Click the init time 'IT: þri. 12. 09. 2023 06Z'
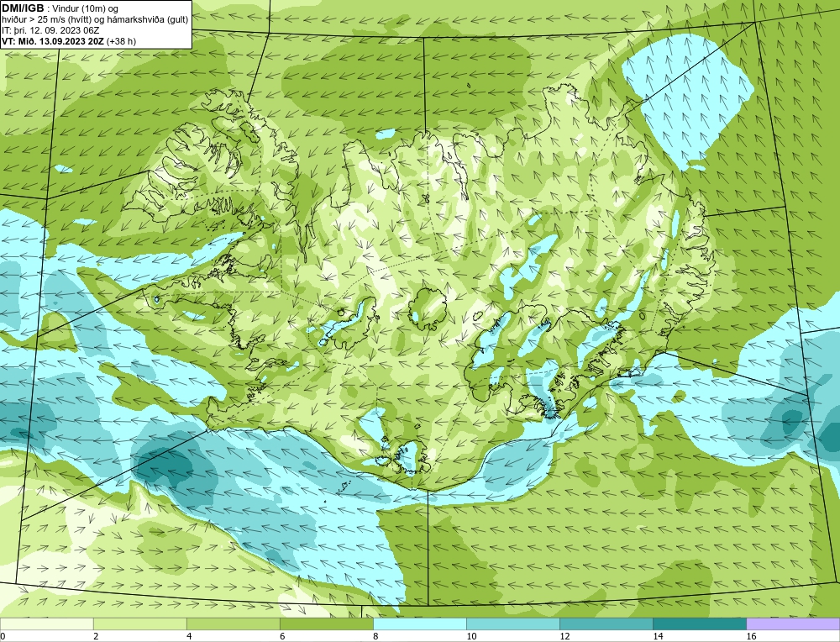The width and height of the screenshot is (840, 642). pos(50,30)
